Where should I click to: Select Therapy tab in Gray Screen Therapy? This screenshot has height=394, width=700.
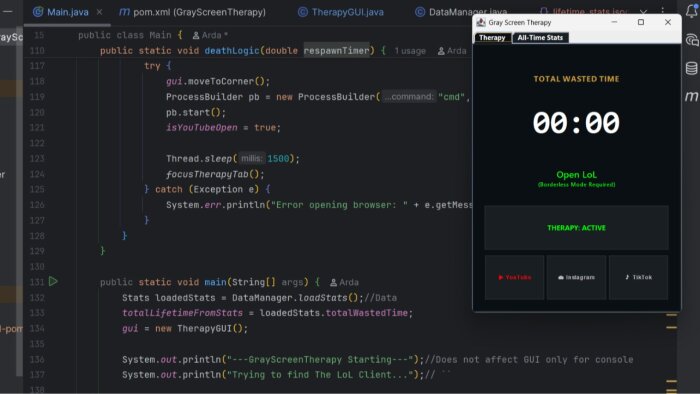[492, 37]
